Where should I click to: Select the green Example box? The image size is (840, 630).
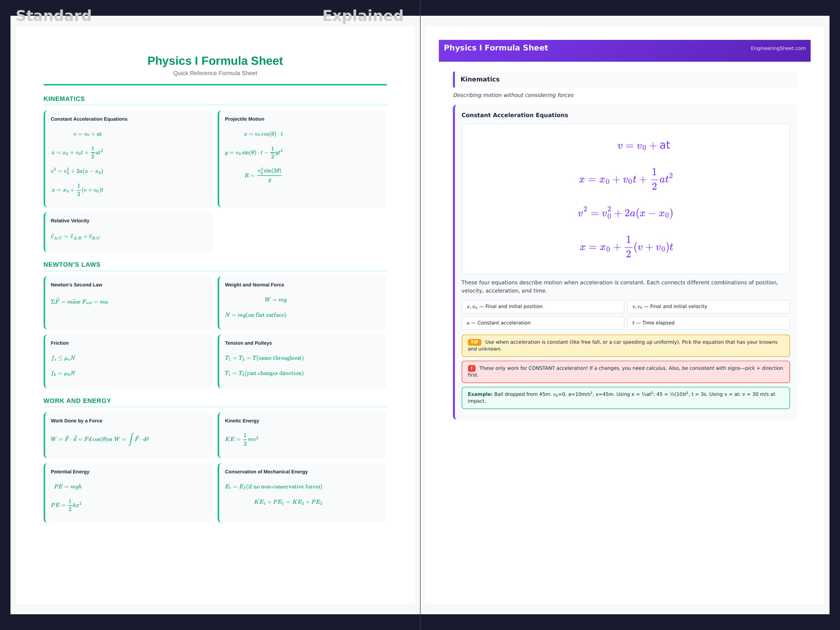pos(625,397)
